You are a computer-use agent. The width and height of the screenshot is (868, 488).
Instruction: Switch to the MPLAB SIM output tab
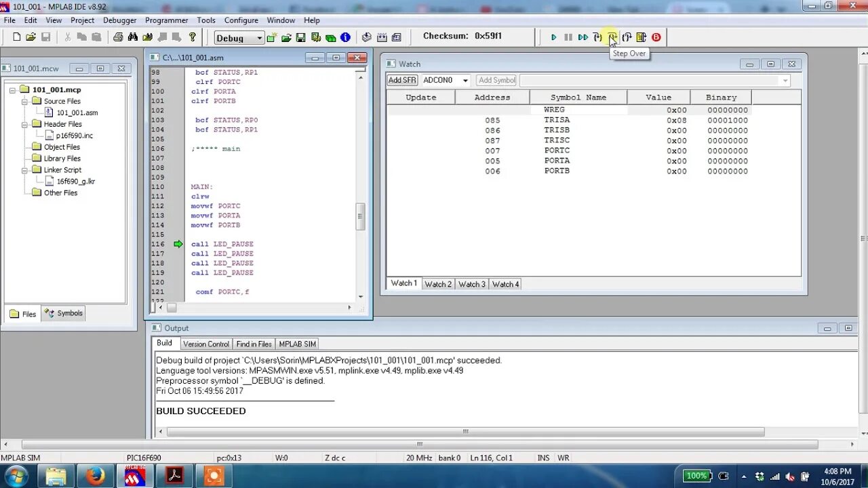click(x=297, y=344)
